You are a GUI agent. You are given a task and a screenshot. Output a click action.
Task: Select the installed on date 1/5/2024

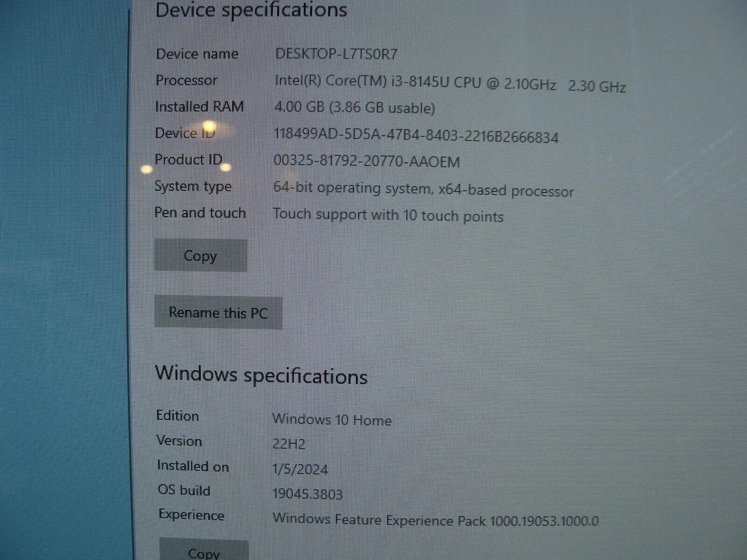300,469
